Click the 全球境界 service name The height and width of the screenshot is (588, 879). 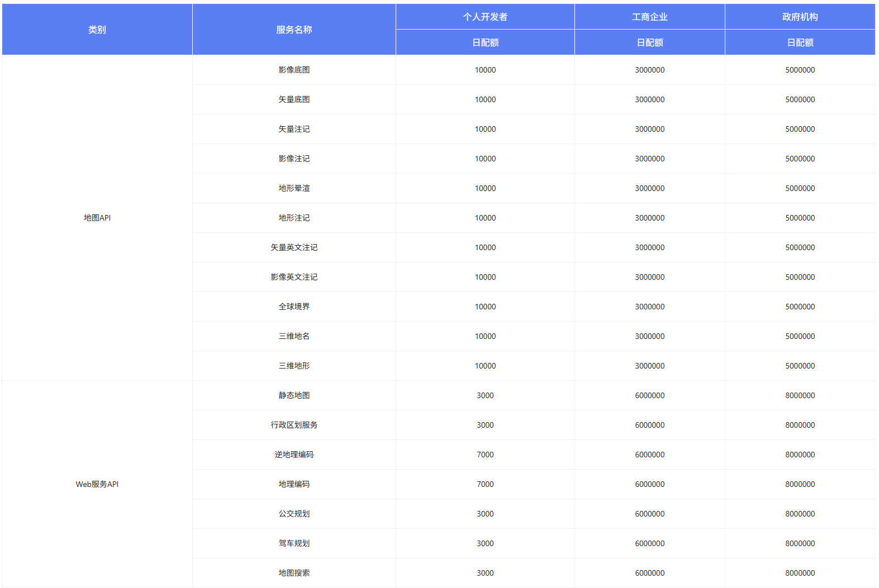click(294, 307)
